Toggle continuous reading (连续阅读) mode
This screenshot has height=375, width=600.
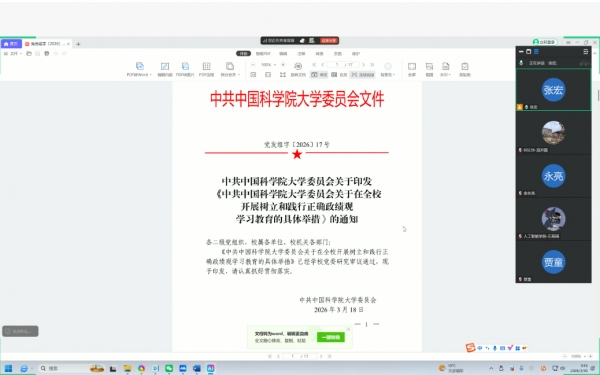point(362,75)
